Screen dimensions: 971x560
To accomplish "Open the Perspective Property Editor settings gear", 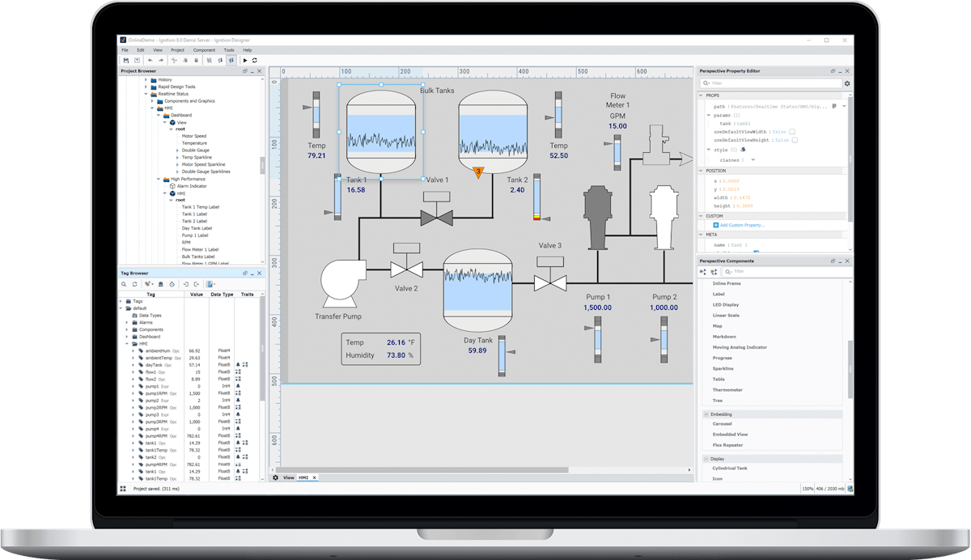I will 847,83.
